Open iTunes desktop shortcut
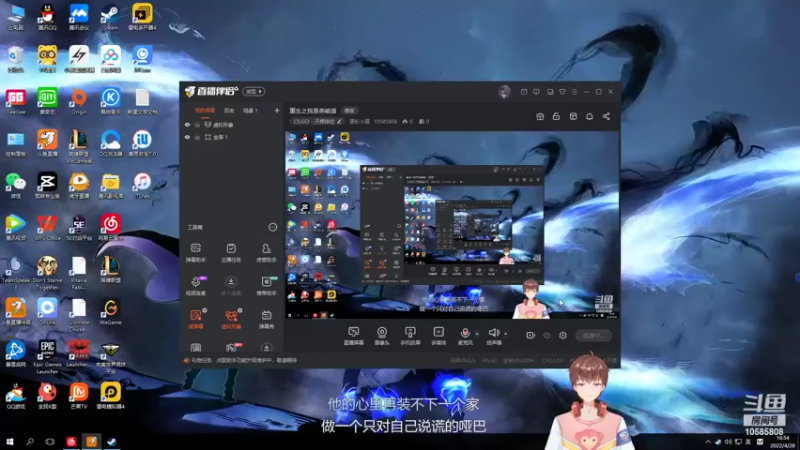Image resolution: width=800 pixels, height=450 pixels. click(x=142, y=186)
